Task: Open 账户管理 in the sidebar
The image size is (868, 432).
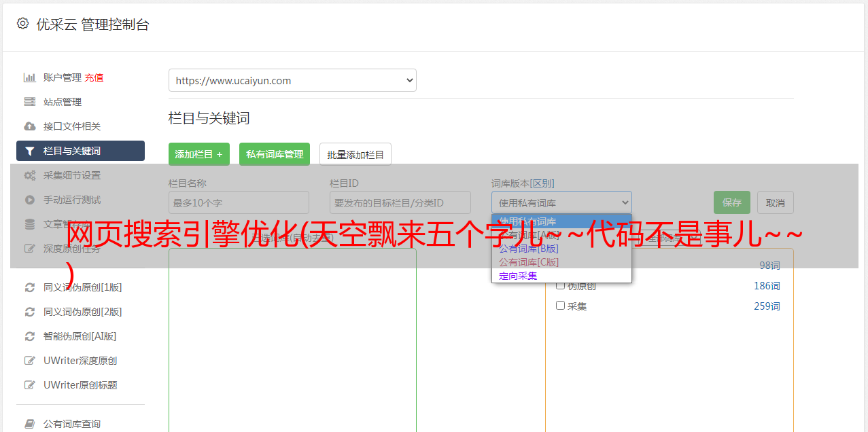Action: point(63,77)
